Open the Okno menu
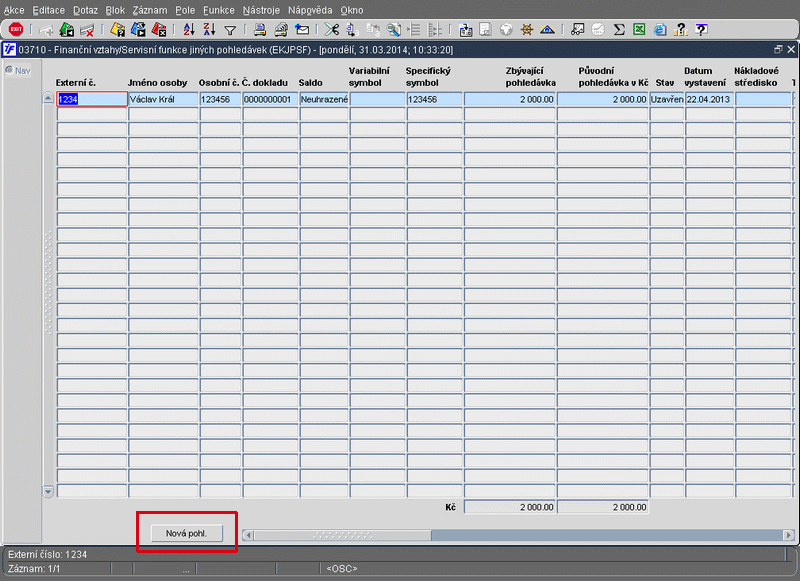This screenshot has width=800, height=581. point(352,10)
